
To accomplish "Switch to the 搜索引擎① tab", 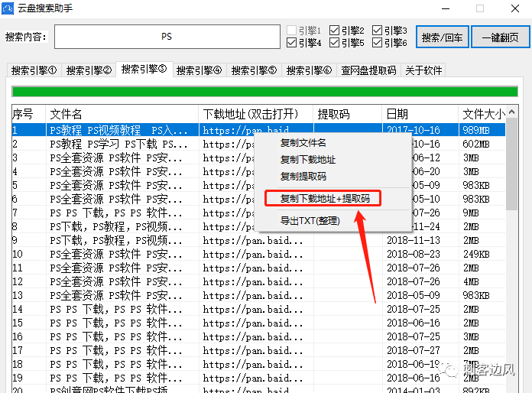I will tap(34, 70).
